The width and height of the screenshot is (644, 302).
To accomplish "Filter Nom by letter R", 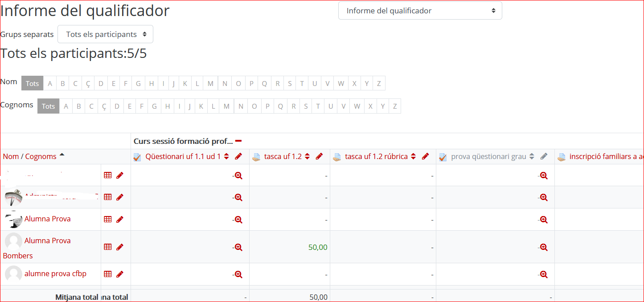I will 278,83.
